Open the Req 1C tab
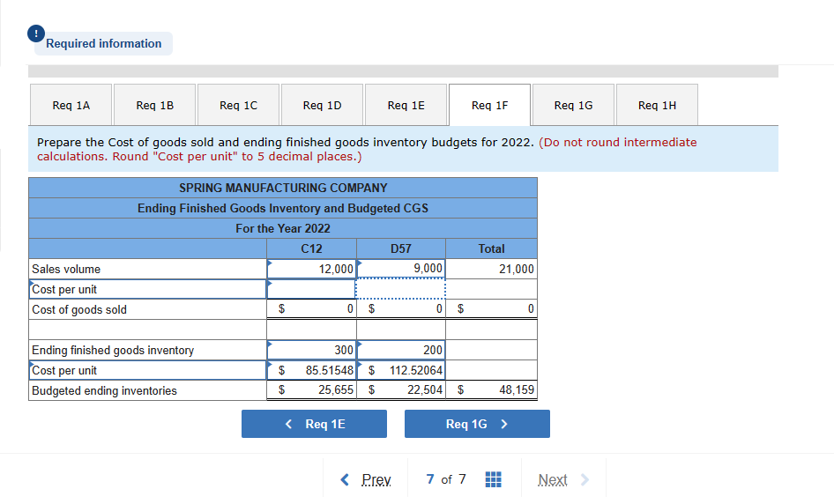The width and height of the screenshot is (834, 504). 238,105
